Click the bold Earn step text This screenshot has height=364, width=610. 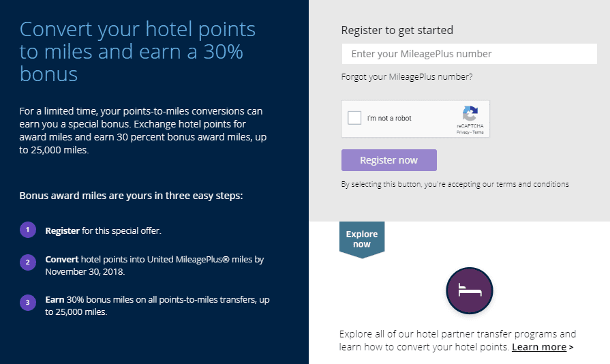[x=55, y=300]
